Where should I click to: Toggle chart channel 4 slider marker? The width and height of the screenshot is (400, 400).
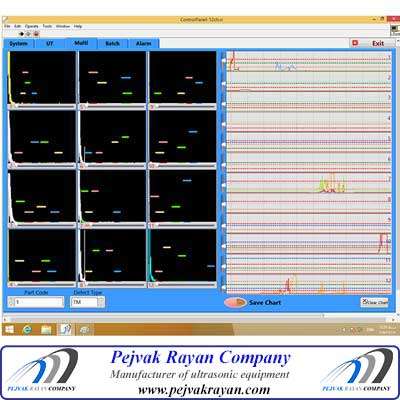click(224, 124)
